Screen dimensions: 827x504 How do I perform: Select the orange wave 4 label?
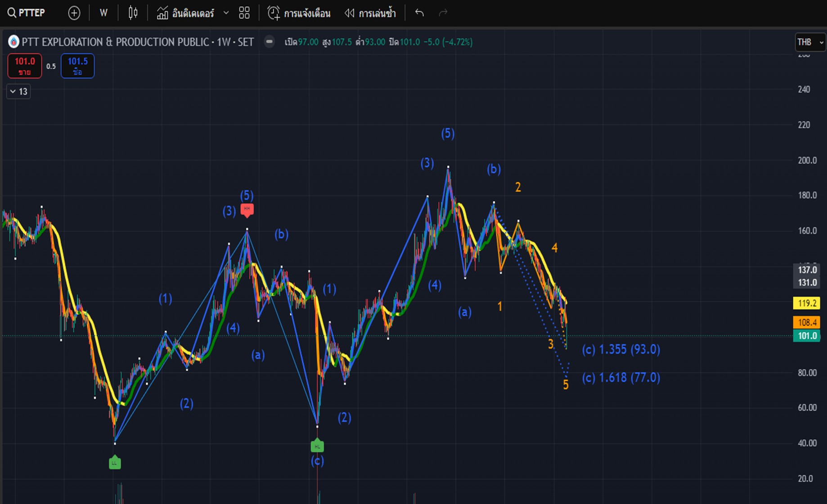(554, 248)
